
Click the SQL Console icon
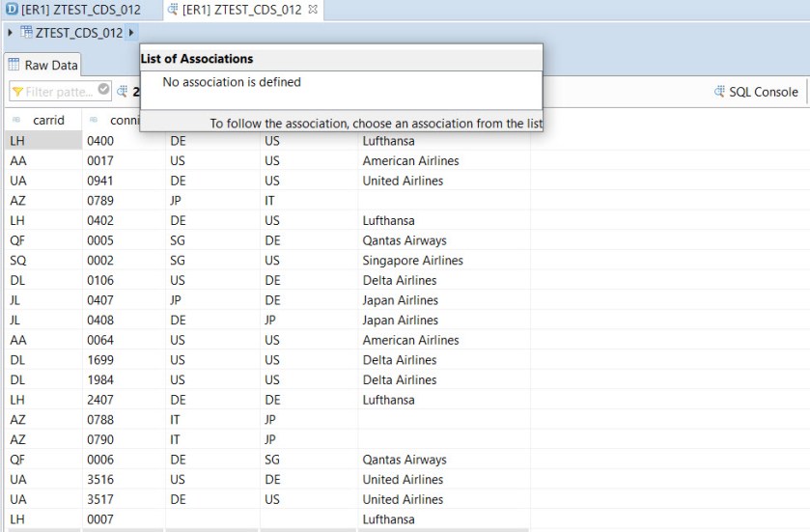[x=719, y=92]
